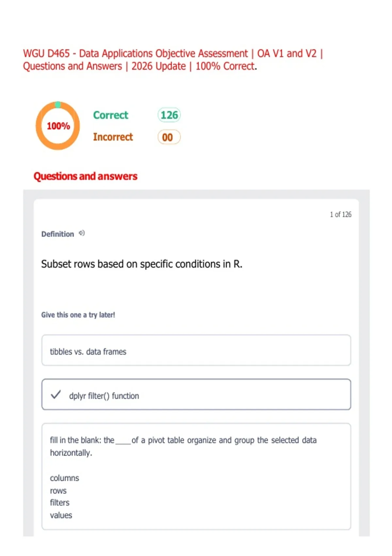The width and height of the screenshot is (392, 556).
Task: Click the 'filters' choice text
Action: point(59,503)
